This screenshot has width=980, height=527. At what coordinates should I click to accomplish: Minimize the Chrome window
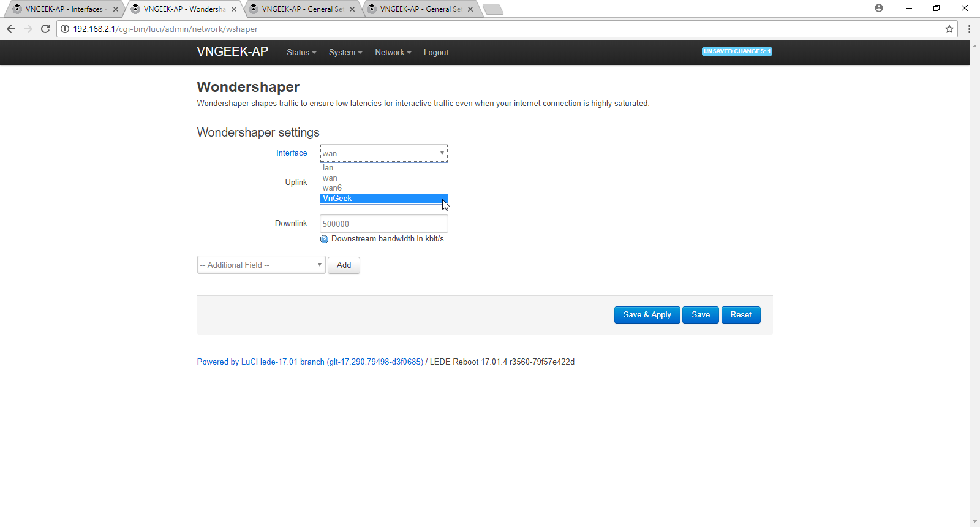tap(909, 8)
